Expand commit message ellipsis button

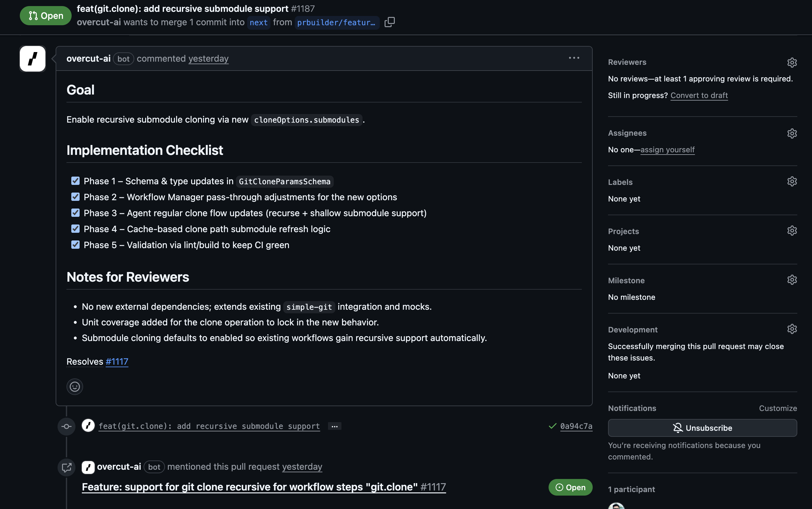point(334,426)
